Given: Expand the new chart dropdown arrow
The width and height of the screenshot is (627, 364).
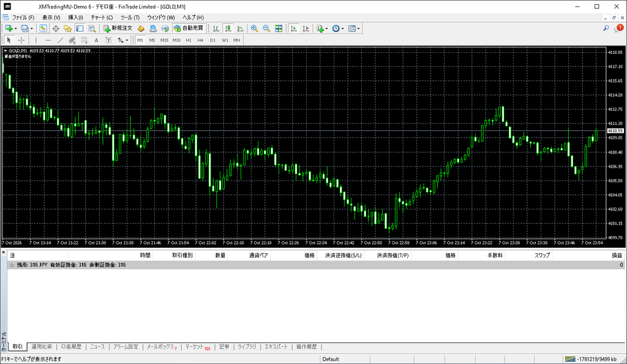Looking at the screenshot, I should click(15, 29).
